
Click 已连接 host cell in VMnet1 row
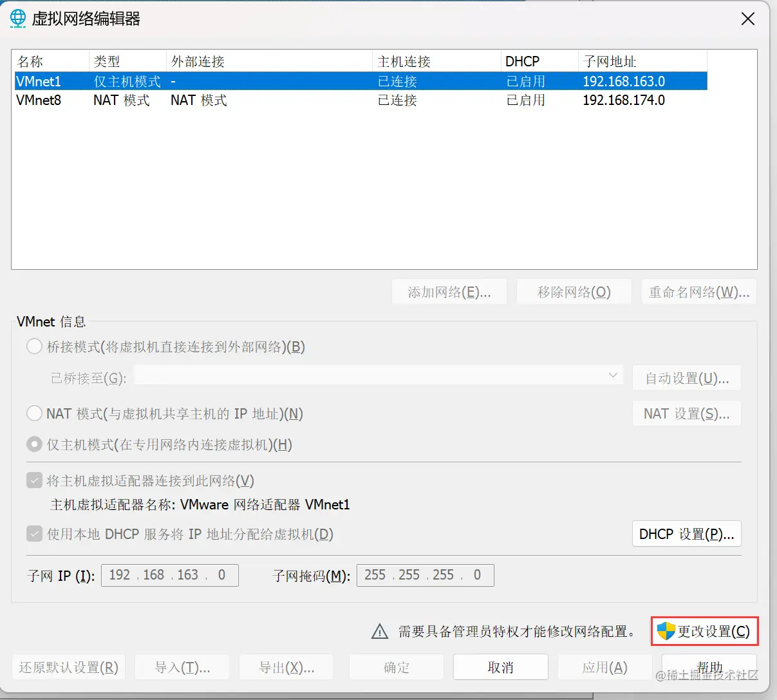point(397,81)
